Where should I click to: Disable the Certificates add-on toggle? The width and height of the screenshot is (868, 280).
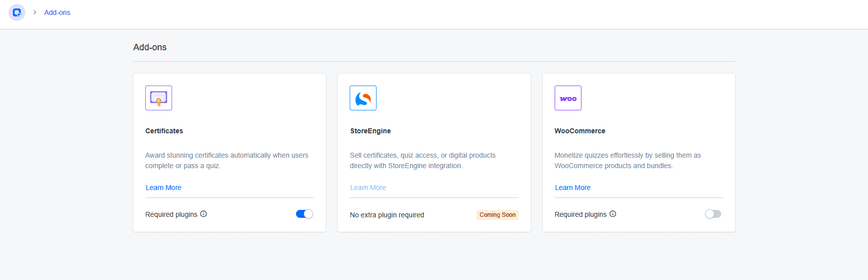[304, 214]
